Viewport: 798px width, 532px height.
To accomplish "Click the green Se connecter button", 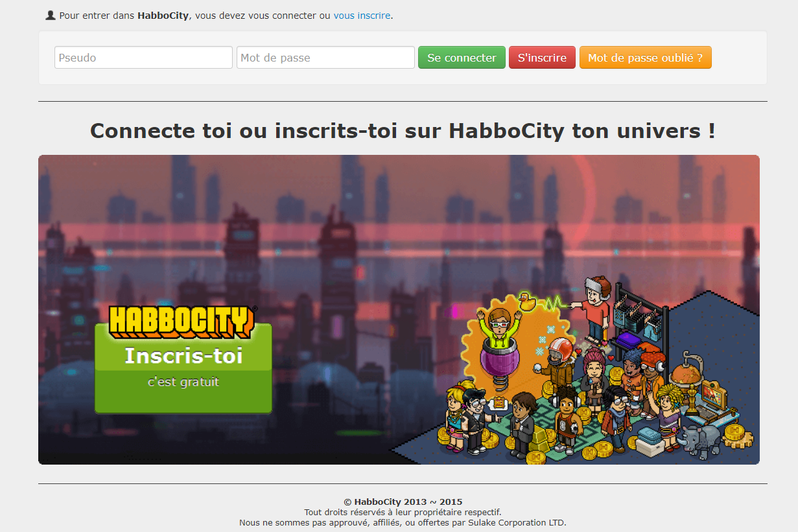I will pyautogui.click(x=462, y=58).
